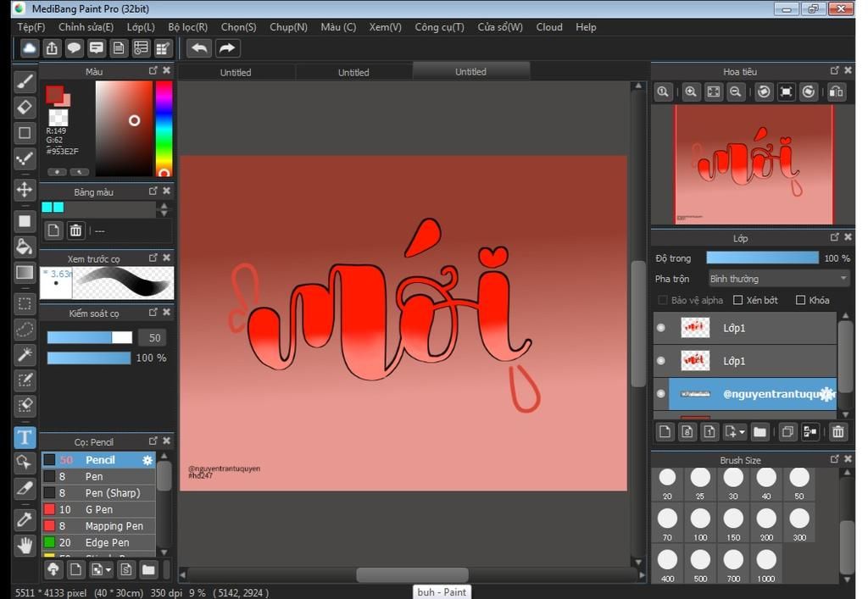Add a layer folder
The image size is (868, 599).
pos(760,431)
